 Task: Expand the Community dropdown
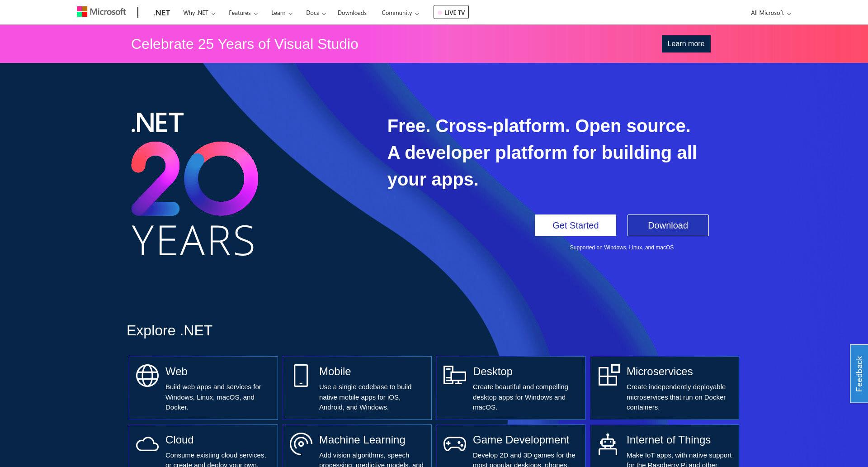(400, 13)
